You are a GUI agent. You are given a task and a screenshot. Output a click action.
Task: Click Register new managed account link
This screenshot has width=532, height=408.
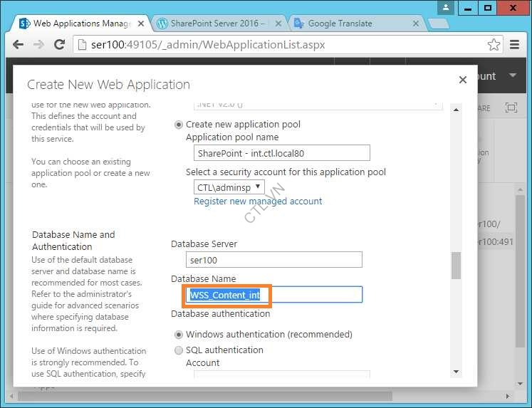point(258,202)
